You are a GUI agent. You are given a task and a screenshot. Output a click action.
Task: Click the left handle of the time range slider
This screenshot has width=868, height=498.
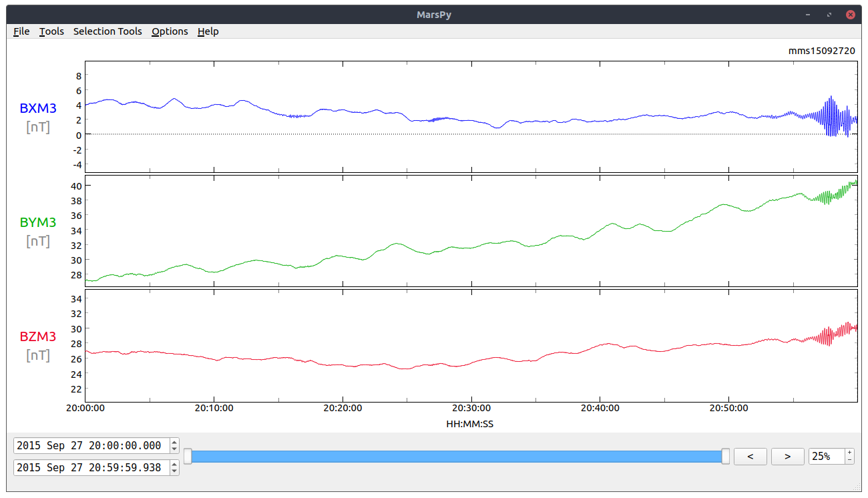coord(188,457)
